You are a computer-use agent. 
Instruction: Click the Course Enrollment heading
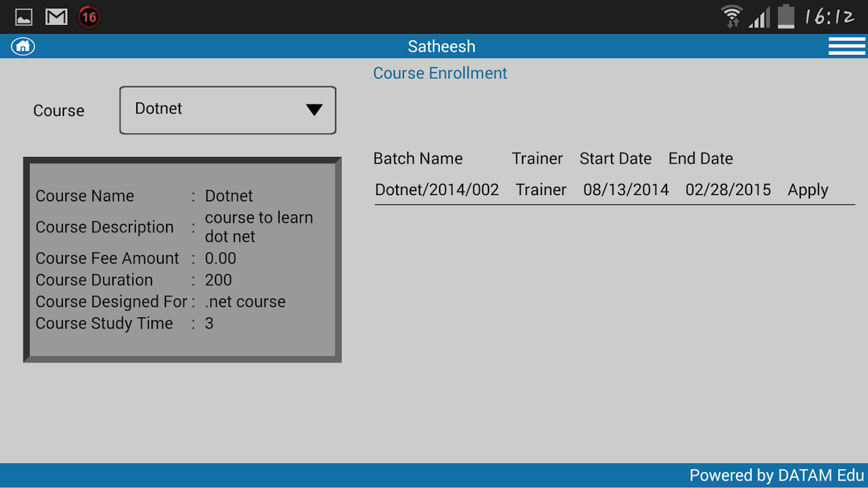440,73
